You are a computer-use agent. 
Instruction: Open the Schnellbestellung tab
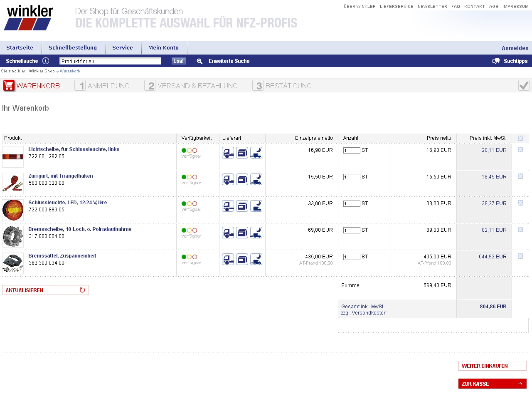pyautogui.click(x=73, y=48)
